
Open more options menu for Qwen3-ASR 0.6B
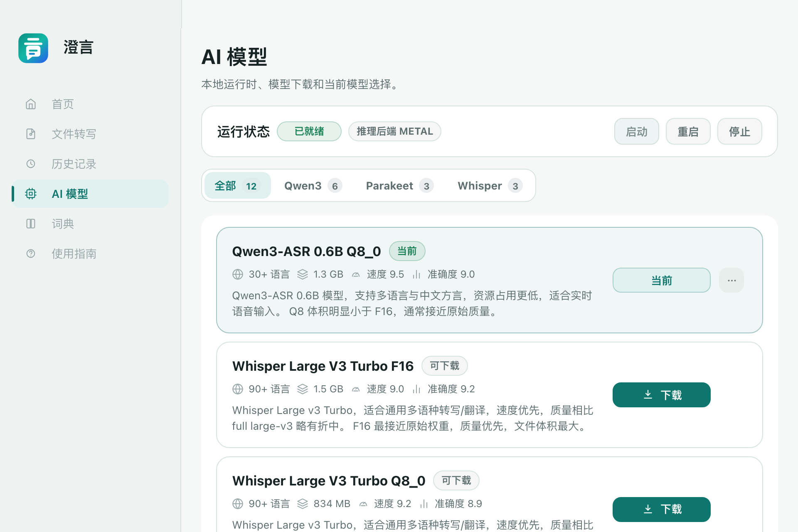coord(732,280)
